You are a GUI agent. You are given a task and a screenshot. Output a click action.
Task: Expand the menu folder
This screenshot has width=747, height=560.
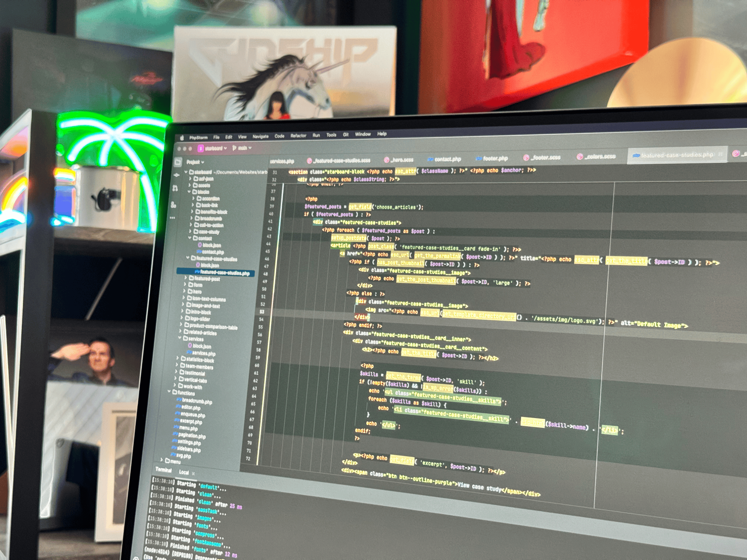[161, 460]
